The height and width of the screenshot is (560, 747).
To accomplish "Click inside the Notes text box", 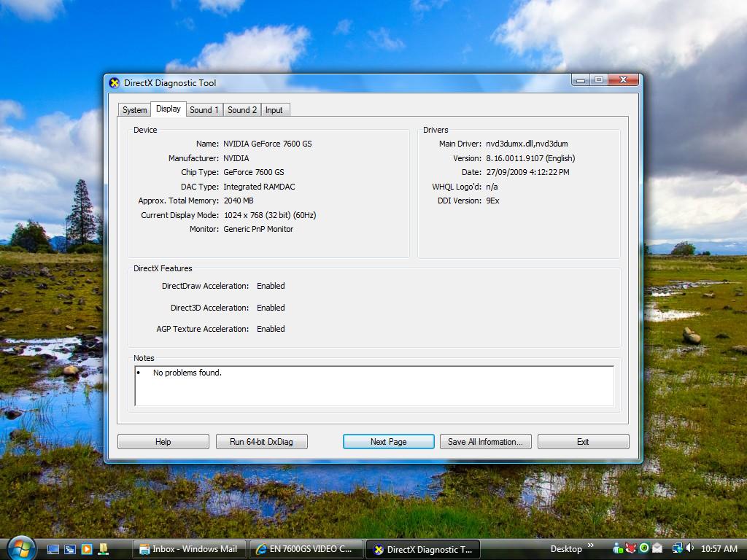I will (374, 386).
